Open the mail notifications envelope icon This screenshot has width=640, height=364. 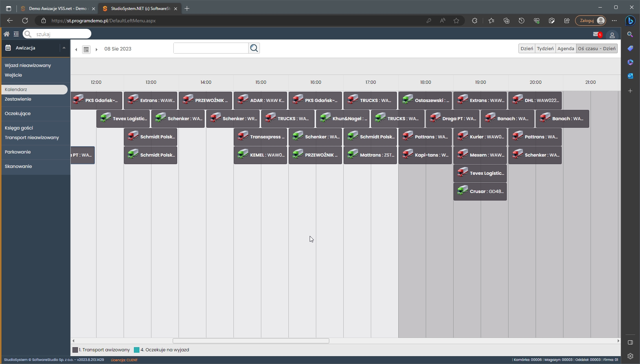click(596, 34)
